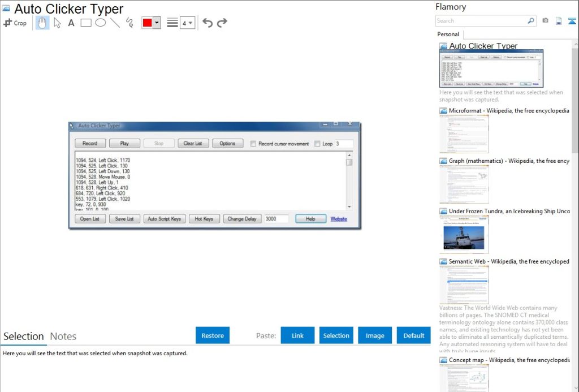Screen dimensions: 579x392
Task: Paste using the Default button
Action: pos(413,335)
